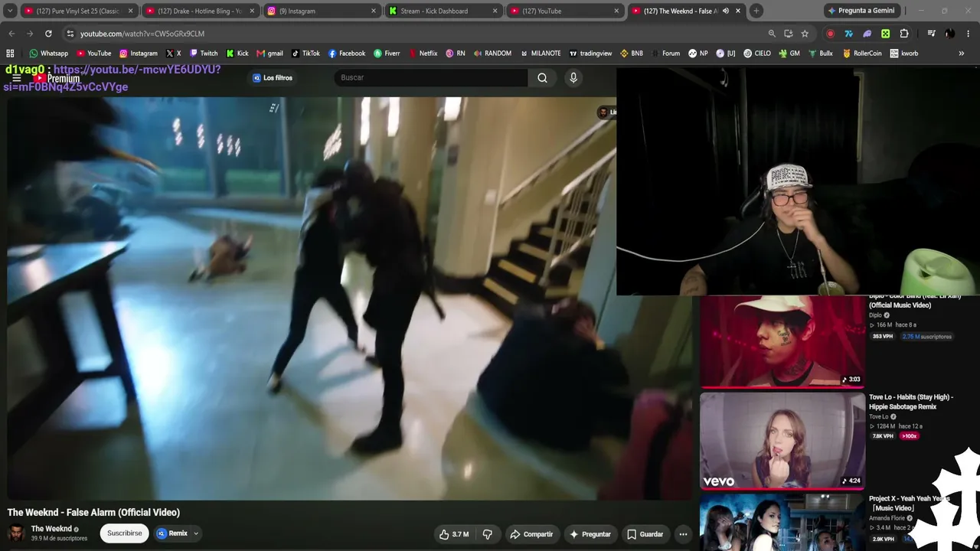Viewport: 980px width, 551px height.
Task: Open the Fiverr bookmark
Action: 387,54
